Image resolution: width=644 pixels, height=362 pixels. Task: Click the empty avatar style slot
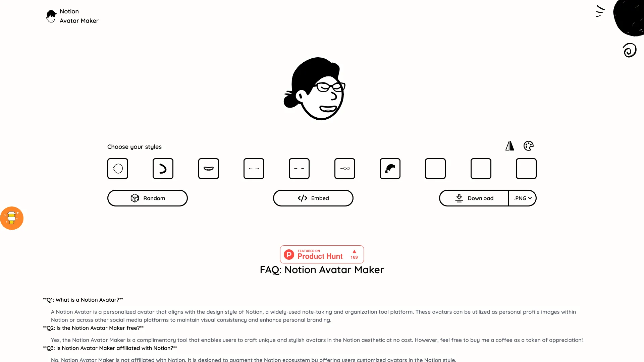[x=435, y=168]
